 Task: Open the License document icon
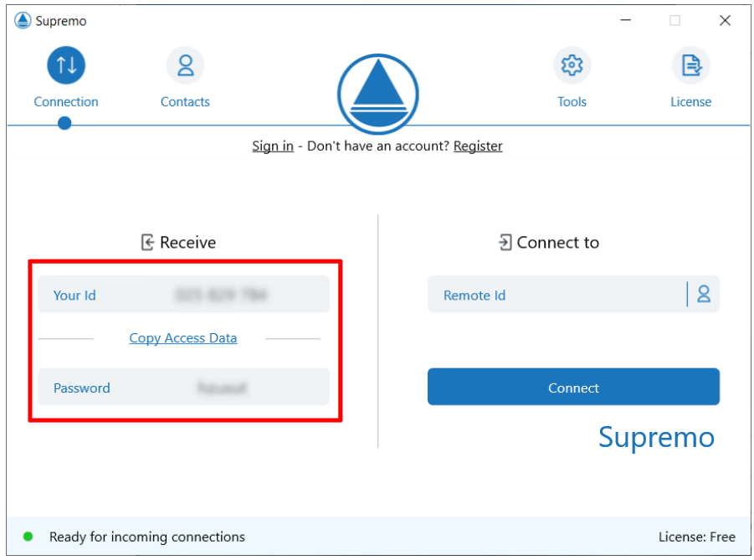(x=691, y=65)
